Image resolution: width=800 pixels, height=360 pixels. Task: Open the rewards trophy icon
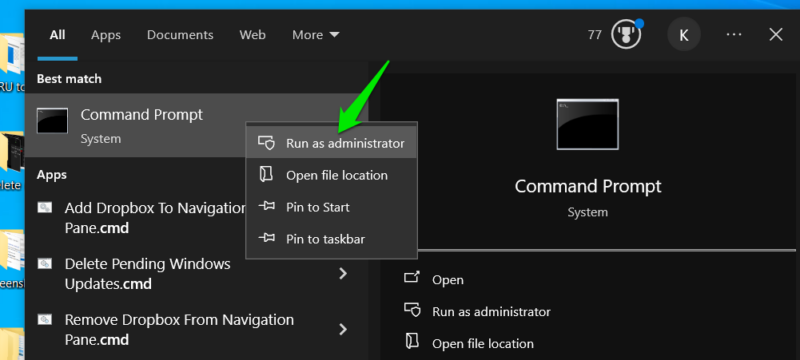(627, 35)
